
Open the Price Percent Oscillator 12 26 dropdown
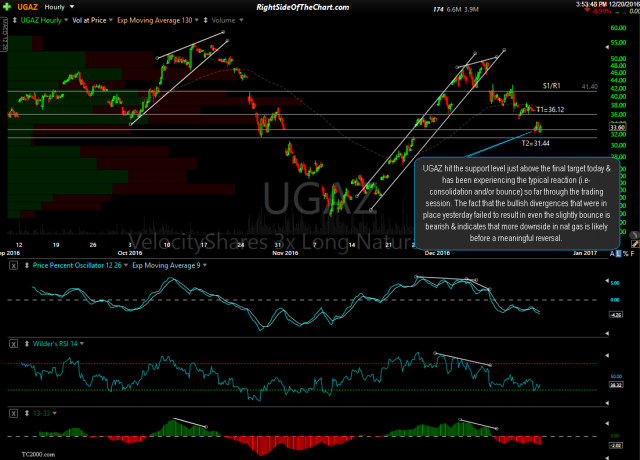tap(126, 265)
